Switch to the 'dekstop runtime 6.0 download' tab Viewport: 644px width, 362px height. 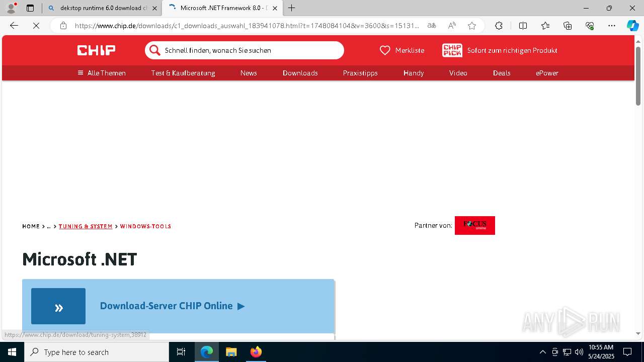coord(103,8)
